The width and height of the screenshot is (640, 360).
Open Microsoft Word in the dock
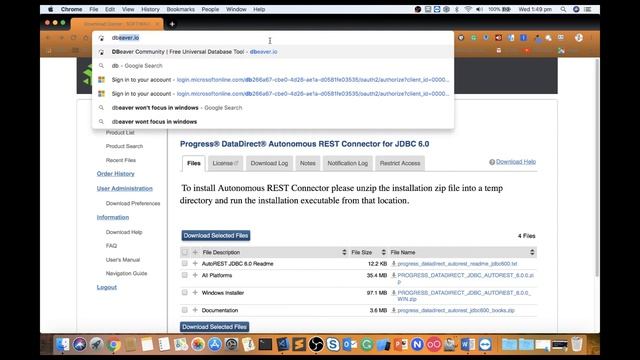(468, 344)
